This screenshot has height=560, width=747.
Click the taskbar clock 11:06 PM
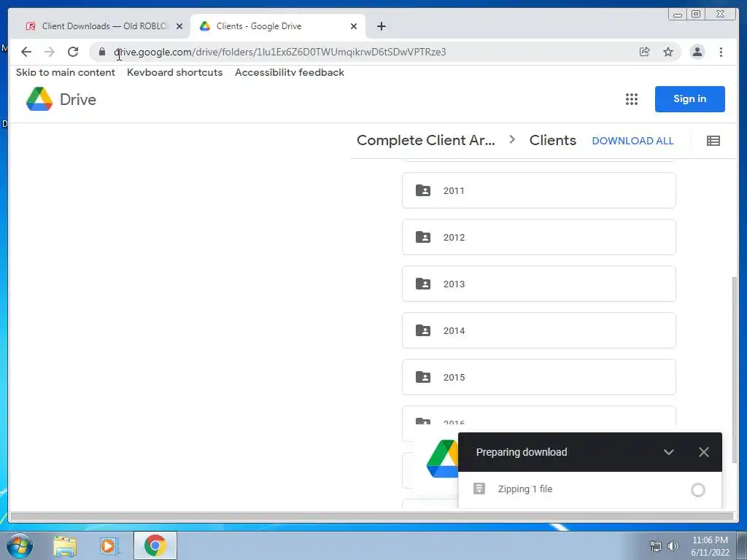[x=710, y=540]
